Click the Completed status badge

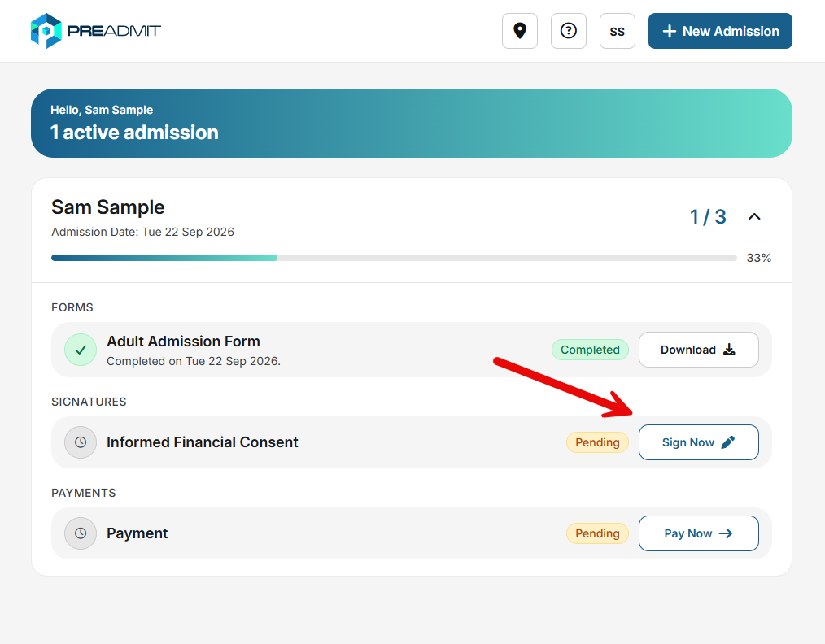pyautogui.click(x=590, y=350)
